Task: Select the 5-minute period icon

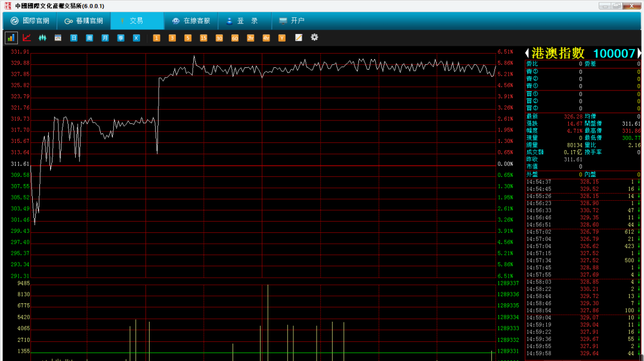Action: 188,38
